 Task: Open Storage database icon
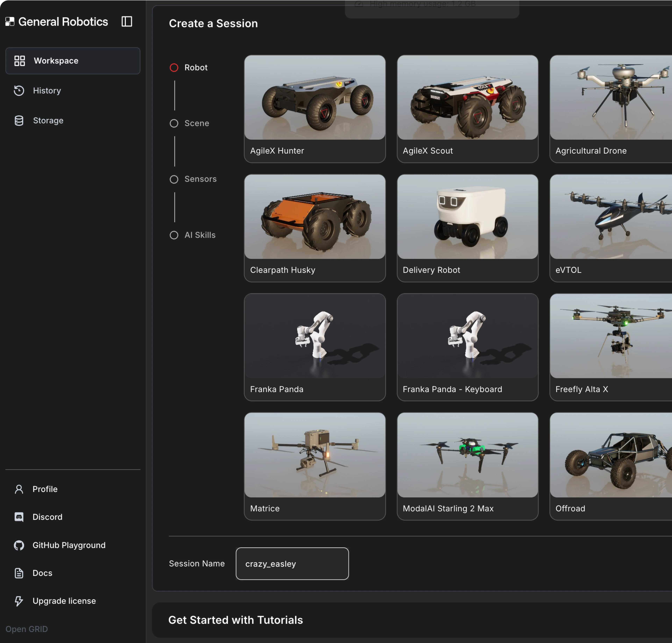19,121
